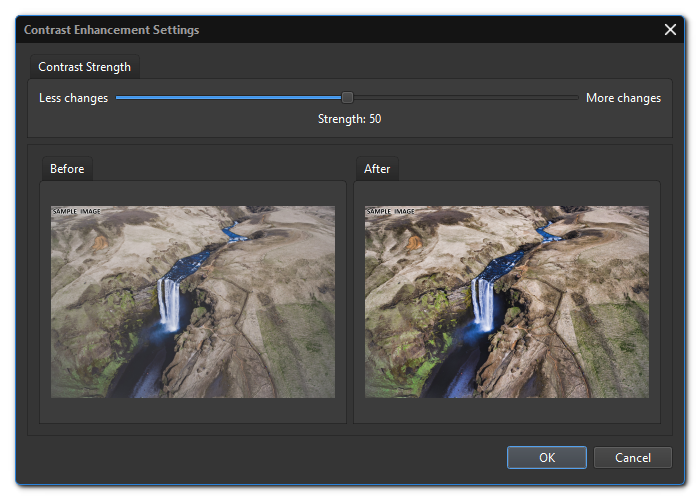Click the waterfall in the After preview
The image size is (700, 500).
[482, 303]
